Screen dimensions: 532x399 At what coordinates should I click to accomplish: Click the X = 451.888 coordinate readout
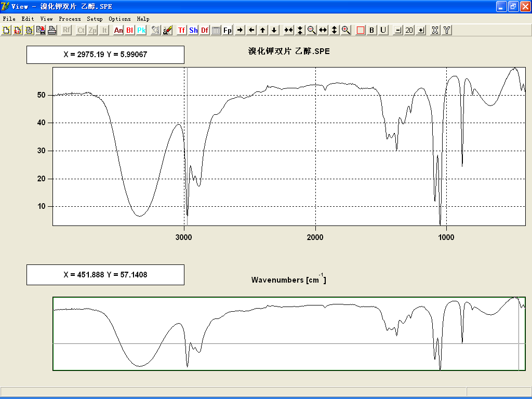pos(105,275)
